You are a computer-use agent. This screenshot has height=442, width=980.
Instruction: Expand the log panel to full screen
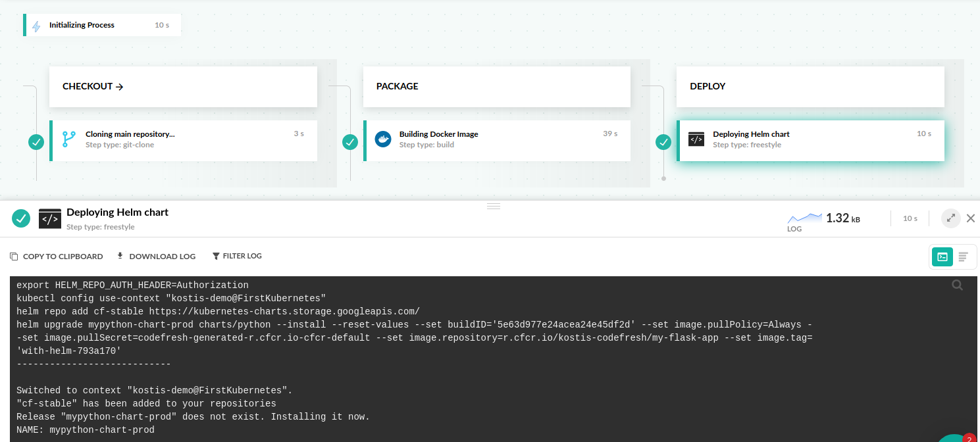coord(950,218)
